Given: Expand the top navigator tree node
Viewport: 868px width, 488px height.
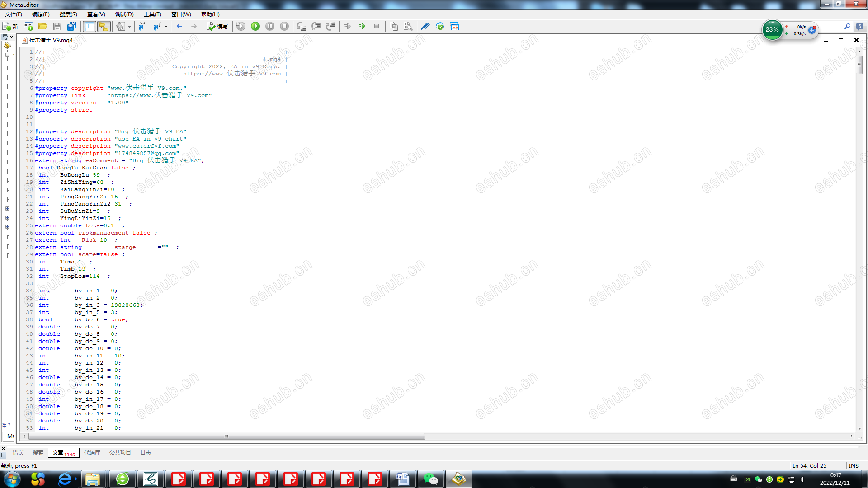Looking at the screenshot, I should click(x=7, y=55).
